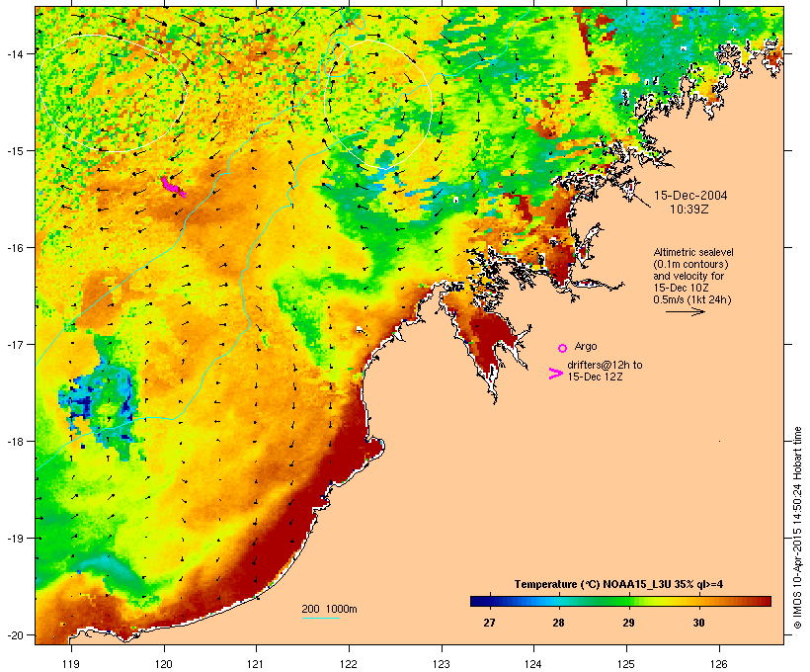
Task: Click the dark blue end of the color bar
Action: [x=478, y=601]
